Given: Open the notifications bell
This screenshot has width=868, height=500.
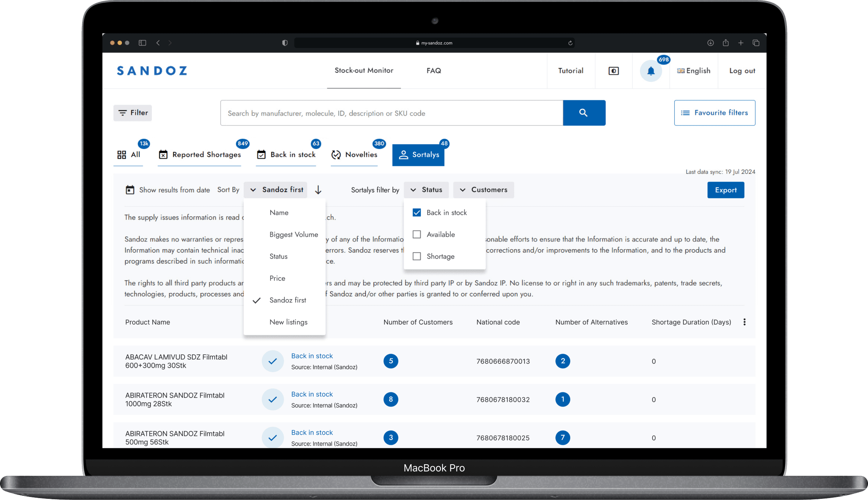Looking at the screenshot, I should (651, 71).
